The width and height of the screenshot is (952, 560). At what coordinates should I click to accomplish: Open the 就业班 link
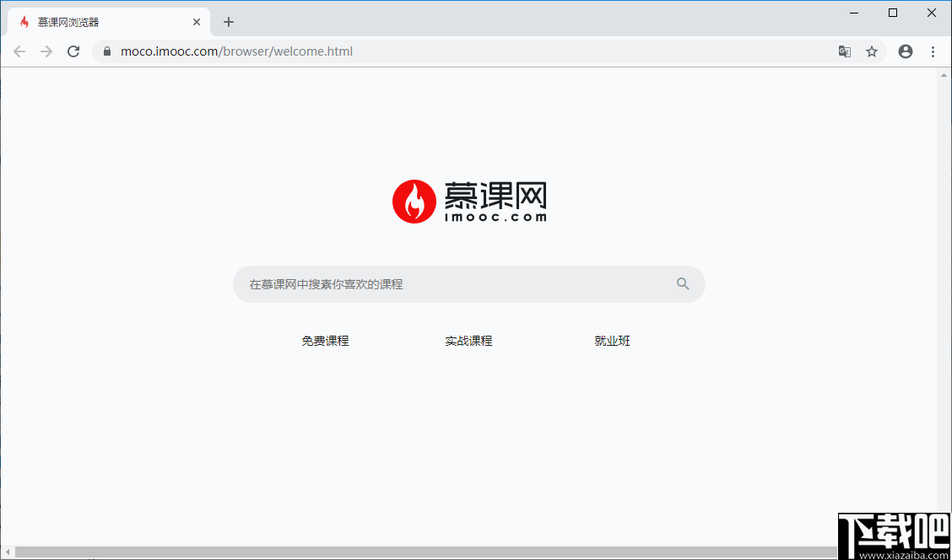click(612, 340)
